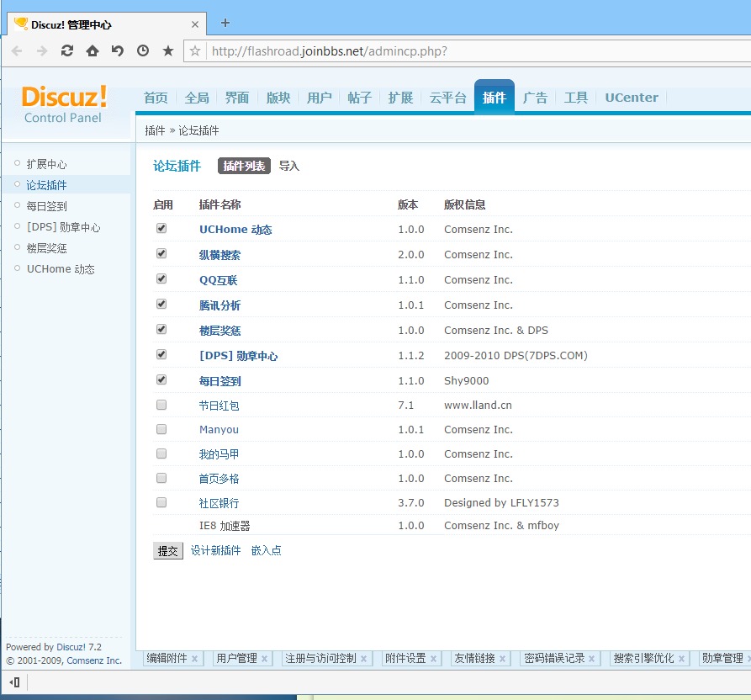Image resolution: width=751 pixels, height=700 pixels.
Task: Open the 嵌入点 link
Action: (267, 550)
